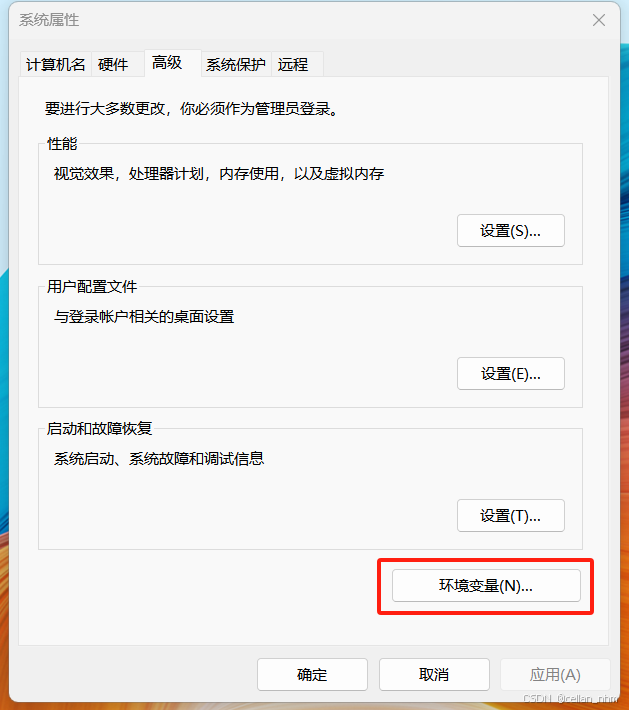Confirm with the 确定 button
The image size is (629, 710).
[312, 674]
